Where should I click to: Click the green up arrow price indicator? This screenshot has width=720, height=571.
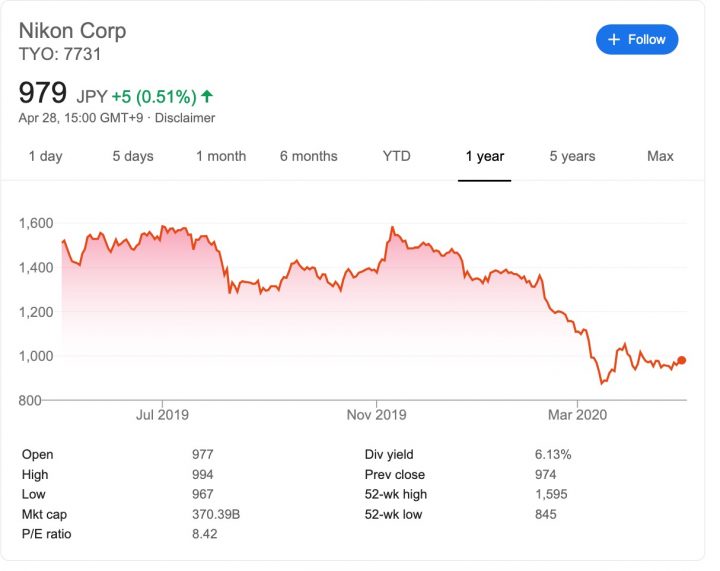pos(207,96)
